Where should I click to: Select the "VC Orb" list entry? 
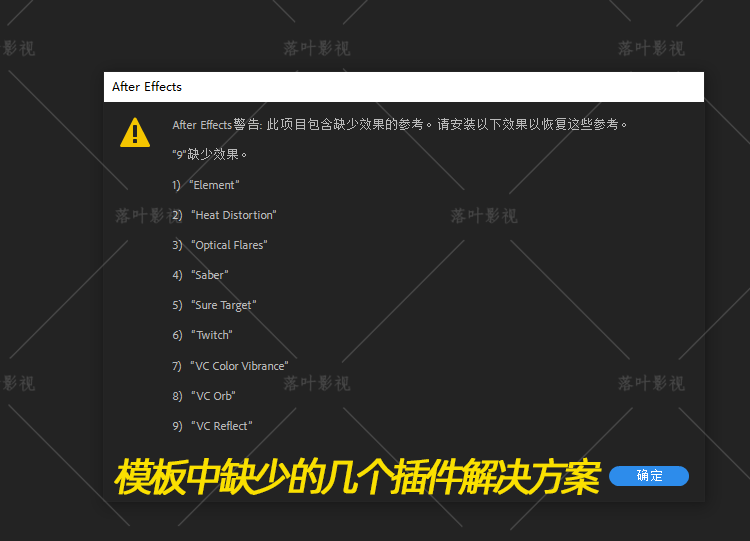pyautogui.click(x=204, y=396)
